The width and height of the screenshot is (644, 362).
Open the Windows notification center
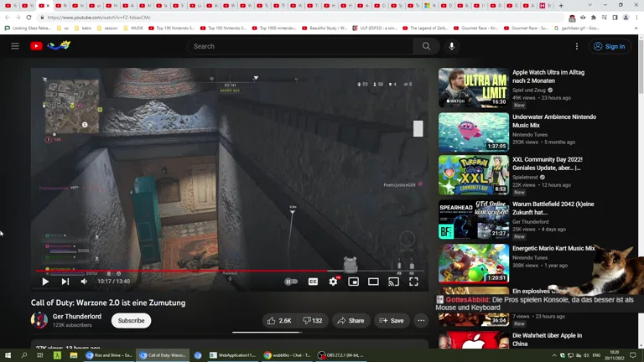(633, 355)
